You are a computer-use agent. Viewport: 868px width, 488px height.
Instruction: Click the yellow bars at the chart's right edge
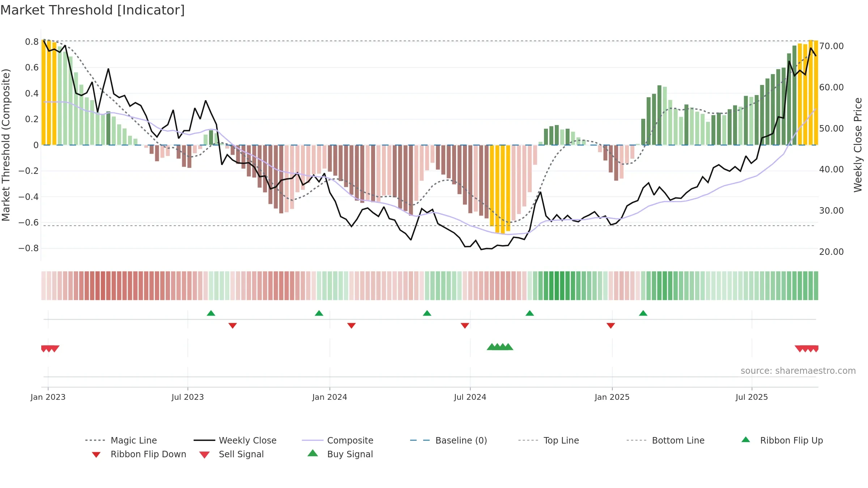pos(808,93)
